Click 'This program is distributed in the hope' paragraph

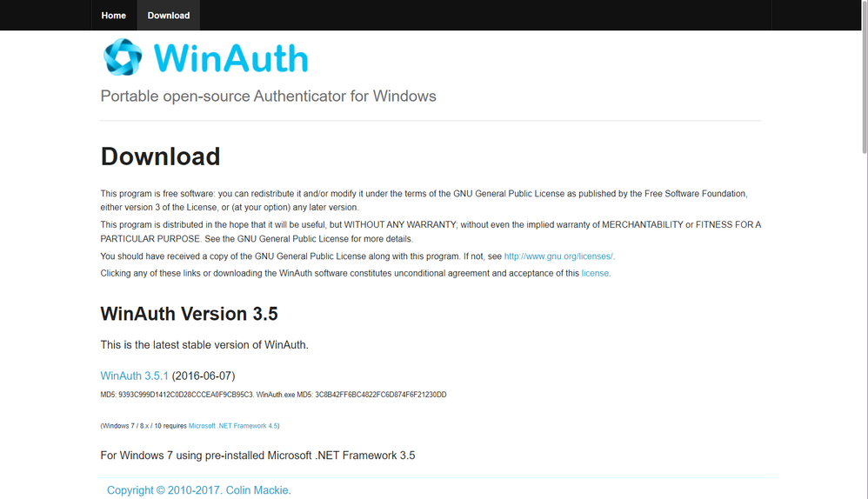(x=431, y=232)
